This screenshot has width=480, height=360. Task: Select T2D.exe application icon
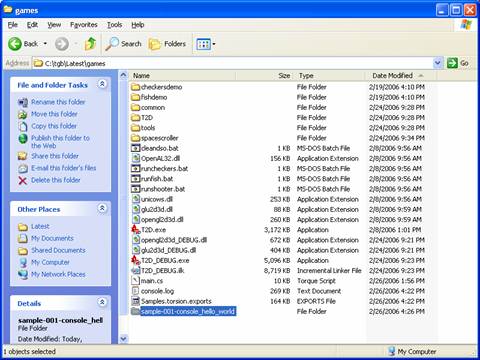135,230
